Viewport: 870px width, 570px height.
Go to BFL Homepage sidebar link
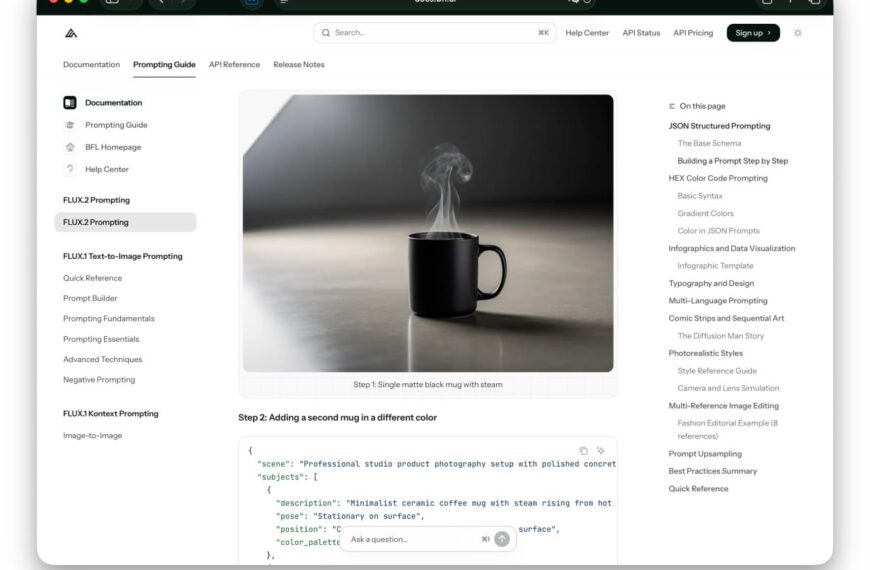pos(113,147)
